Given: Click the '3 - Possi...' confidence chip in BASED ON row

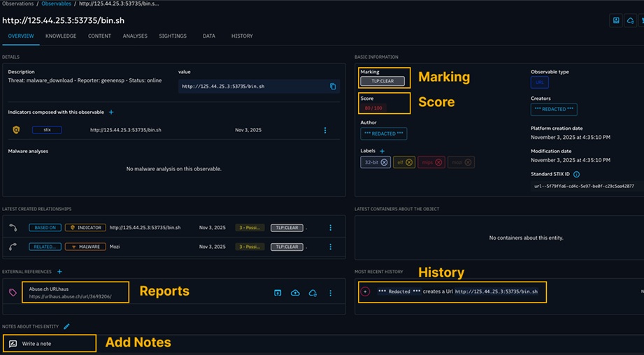Looking at the screenshot, I should (250, 228).
